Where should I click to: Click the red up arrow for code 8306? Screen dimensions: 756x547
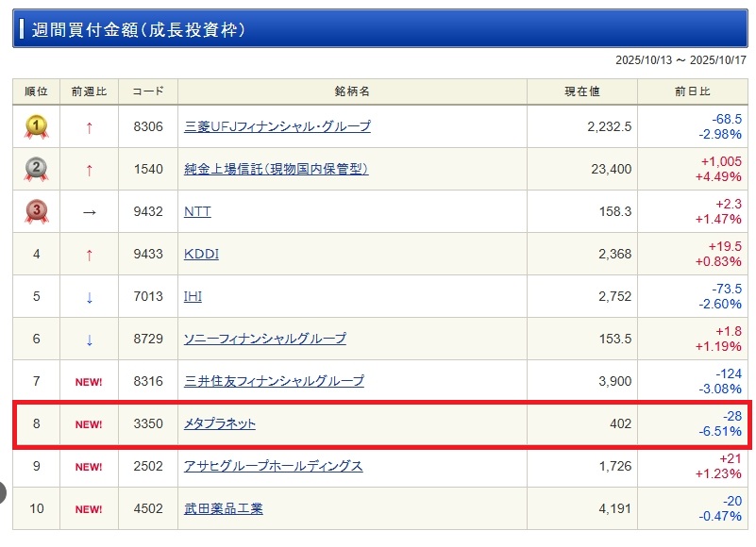pyautogui.click(x=90, y=127)
